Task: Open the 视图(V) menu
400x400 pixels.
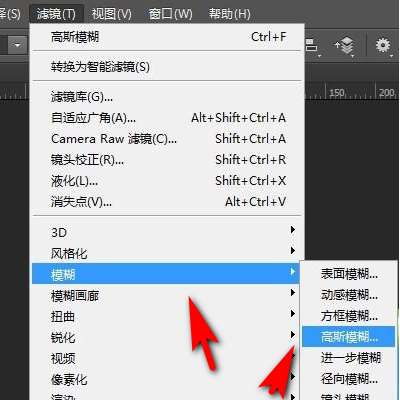Action: point(112,14)
